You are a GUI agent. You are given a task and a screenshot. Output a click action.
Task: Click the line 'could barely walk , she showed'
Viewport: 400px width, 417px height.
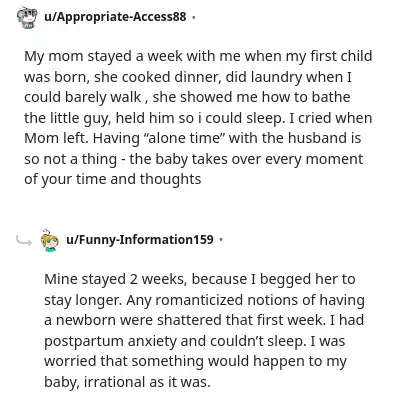187,98
